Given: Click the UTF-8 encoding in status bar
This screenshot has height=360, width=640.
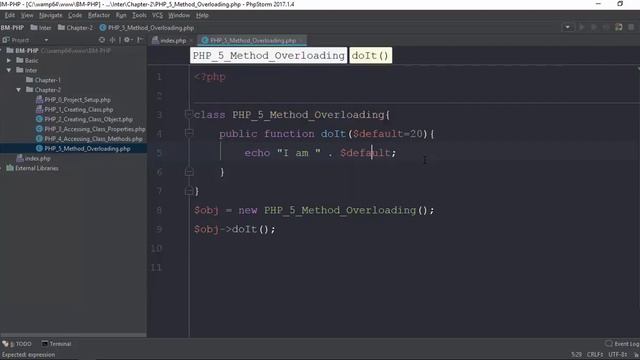Looking at the screenshot, I should click(617, 355).
